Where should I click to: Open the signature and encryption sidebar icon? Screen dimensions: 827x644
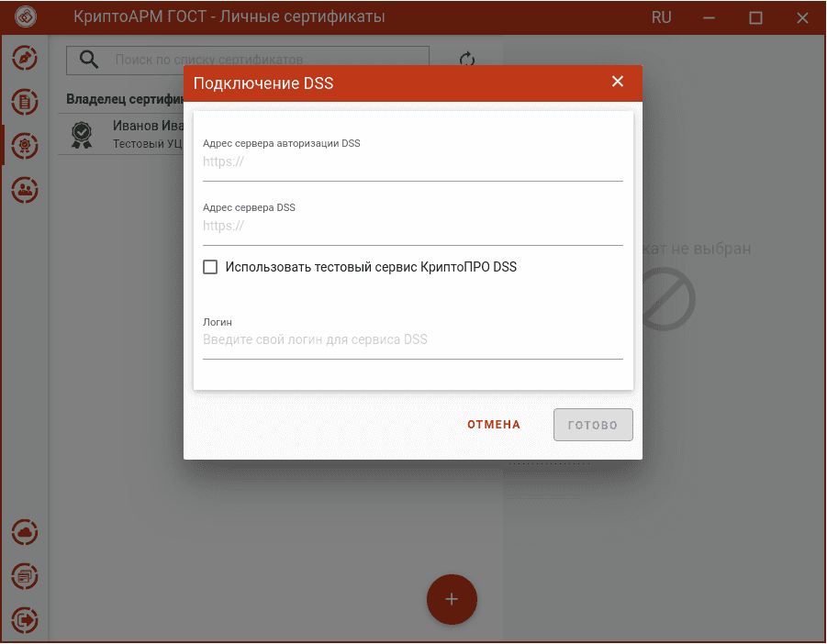(25, 58)
